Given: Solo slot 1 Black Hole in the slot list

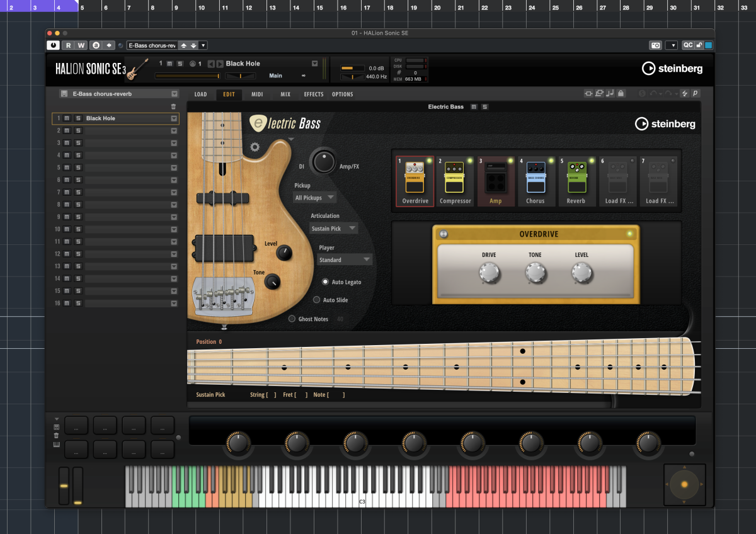Looking at the screenshot, I should click(78, 118).
